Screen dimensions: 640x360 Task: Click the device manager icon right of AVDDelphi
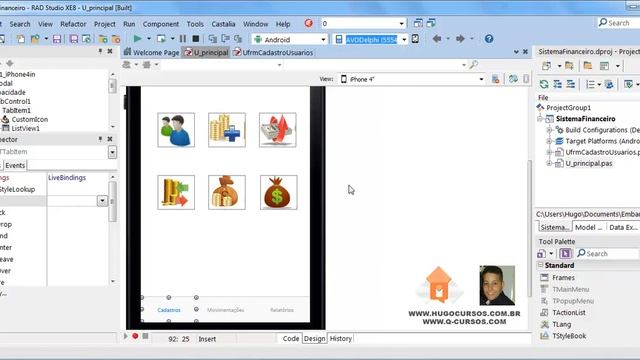(x=415, y=39)
